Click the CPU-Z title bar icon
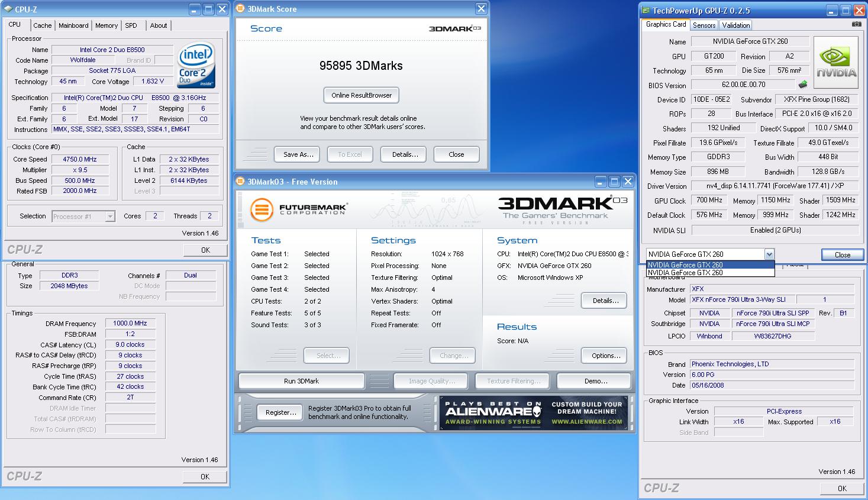 click(x=7, y=9)
